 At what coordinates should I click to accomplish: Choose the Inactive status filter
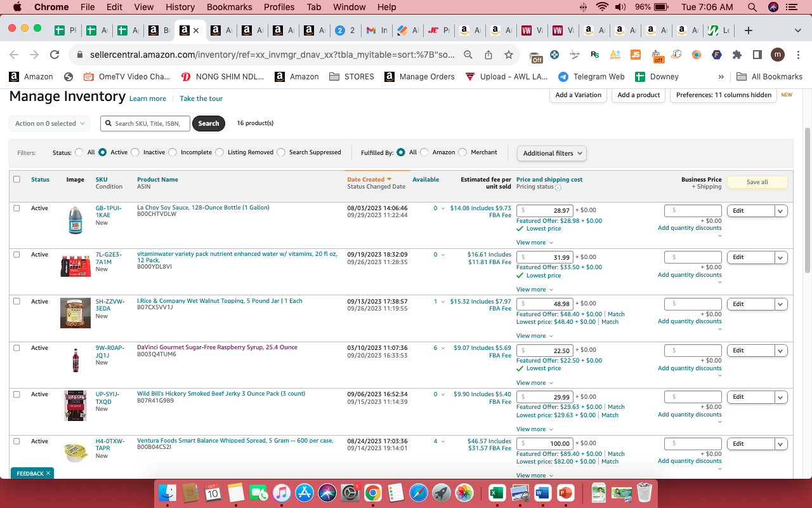click(x=135, y=152)
